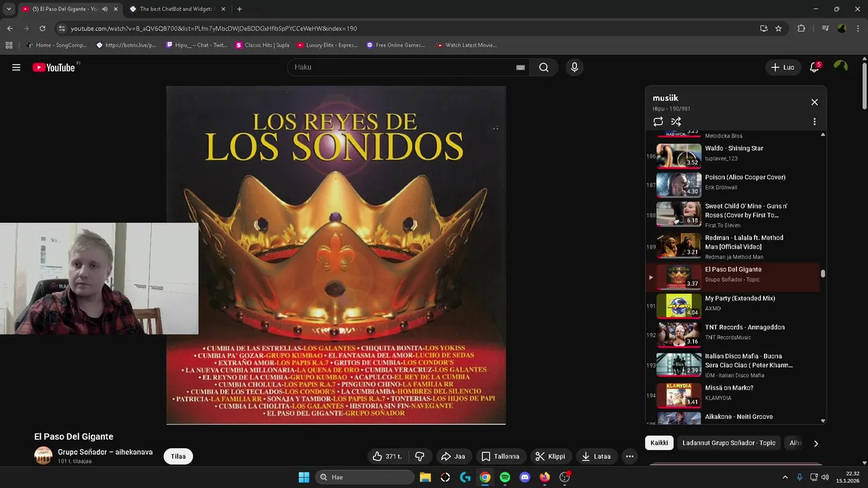The image size is (868, 488).
Task: Play Italian Disco Mafia - Buona Sera Ciao Ciao
Action: pos(734,365)
